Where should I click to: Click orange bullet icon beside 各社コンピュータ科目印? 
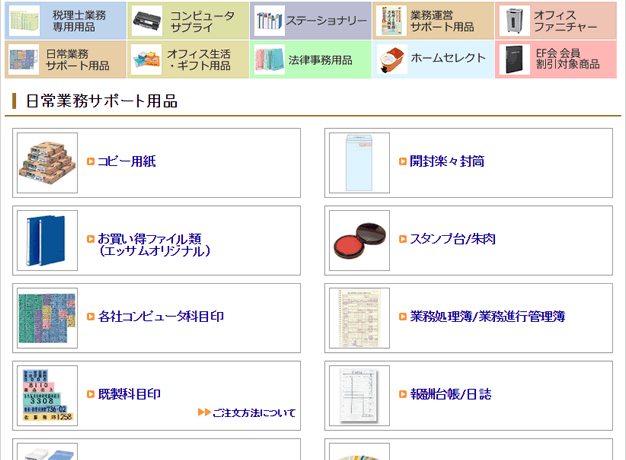[91, 316]
